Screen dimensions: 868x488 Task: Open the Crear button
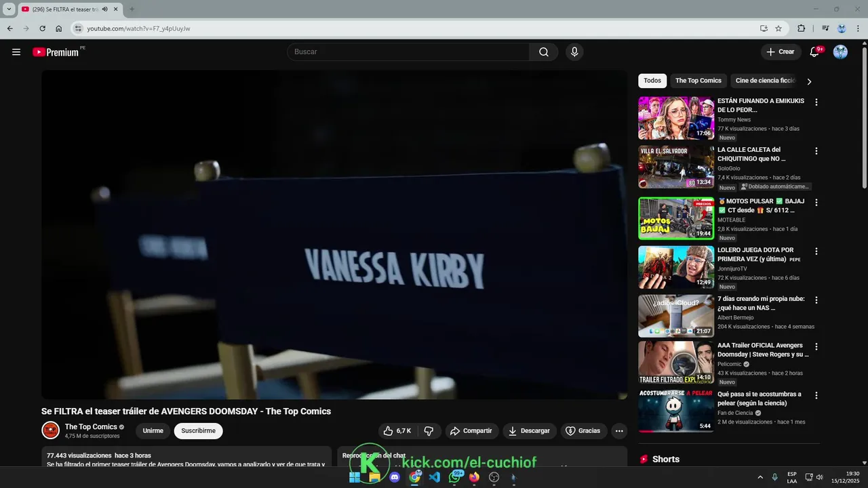(781, 52)
